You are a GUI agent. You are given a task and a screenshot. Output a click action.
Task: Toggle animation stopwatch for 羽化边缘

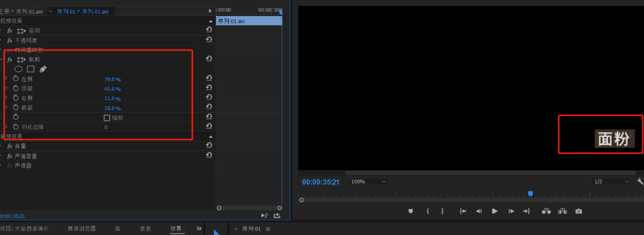(16, 127)
